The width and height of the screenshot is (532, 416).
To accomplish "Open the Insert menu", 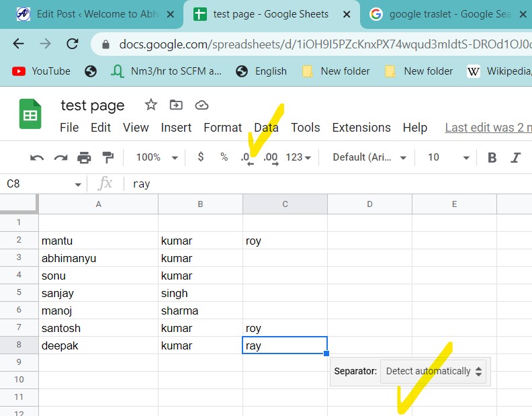I will point(176,128).
